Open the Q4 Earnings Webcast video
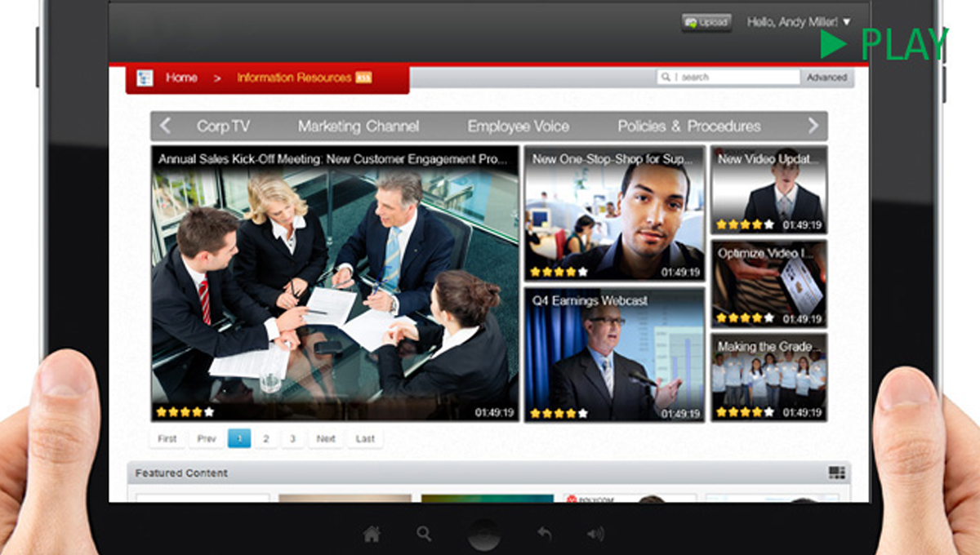980x555 pixels. pyautogui.click(x=614, y=354)
